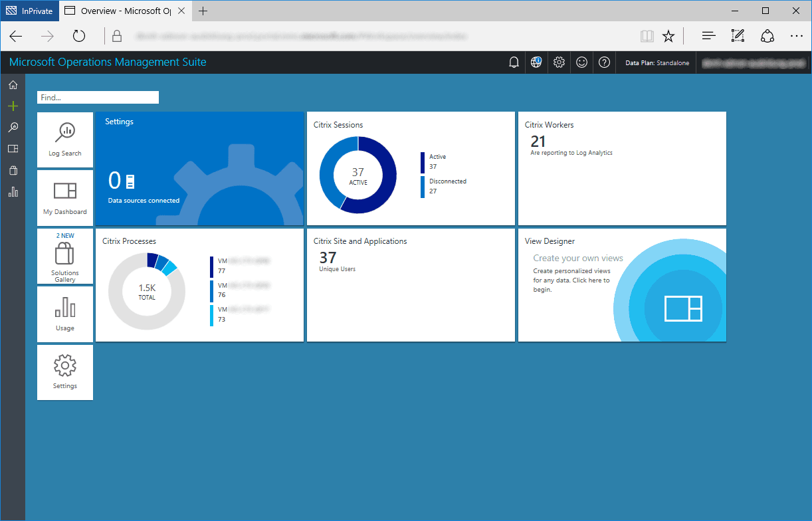The image size is (812, 521).
Task: Refresh the page with reload icon
Action: click(79, 36)
